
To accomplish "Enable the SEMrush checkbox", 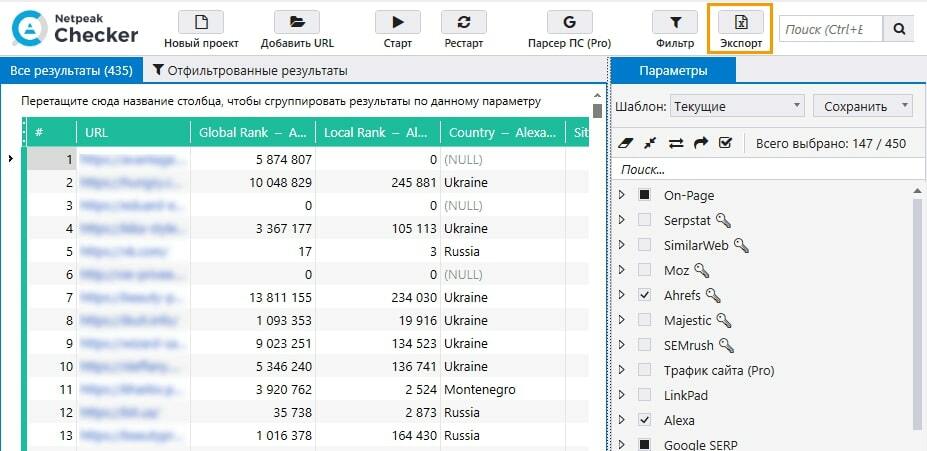I will click(644, 345).
